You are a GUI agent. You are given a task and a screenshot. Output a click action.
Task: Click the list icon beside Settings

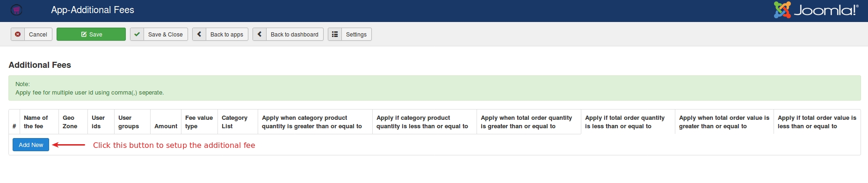pos(335,34)
